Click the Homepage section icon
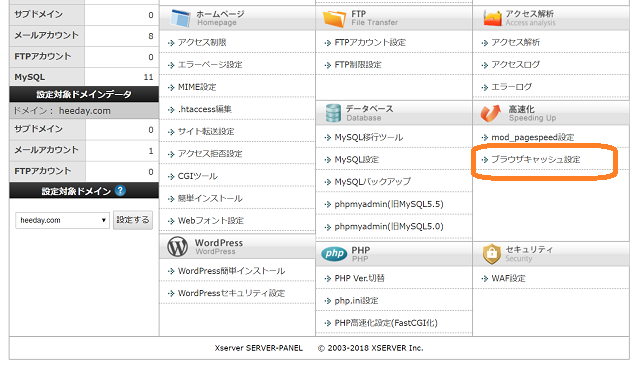The width and height of the screenshot is (640, 370). pos(180,18)
